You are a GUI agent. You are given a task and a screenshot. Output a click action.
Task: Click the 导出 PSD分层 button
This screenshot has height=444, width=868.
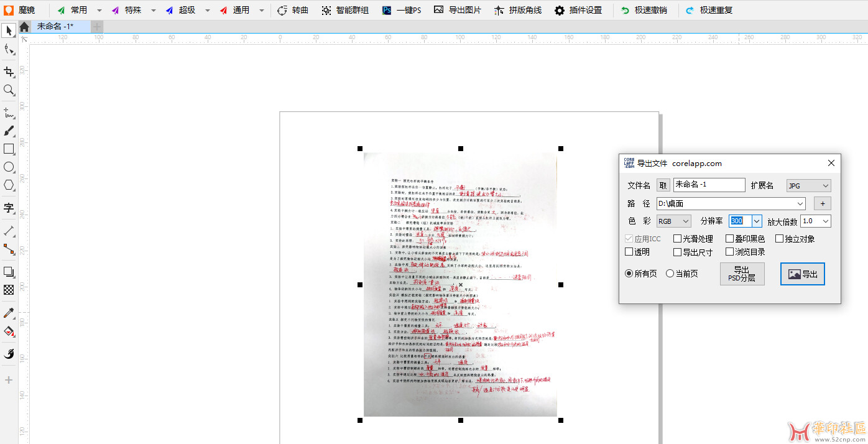742,274
